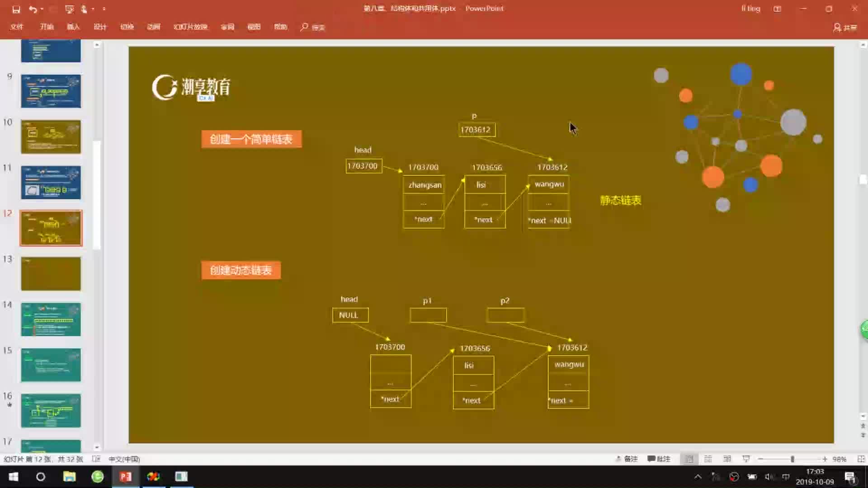Screen dimensions: 868x488
Task: Select slide 14 thumbnail
Action: pos(51,319)
